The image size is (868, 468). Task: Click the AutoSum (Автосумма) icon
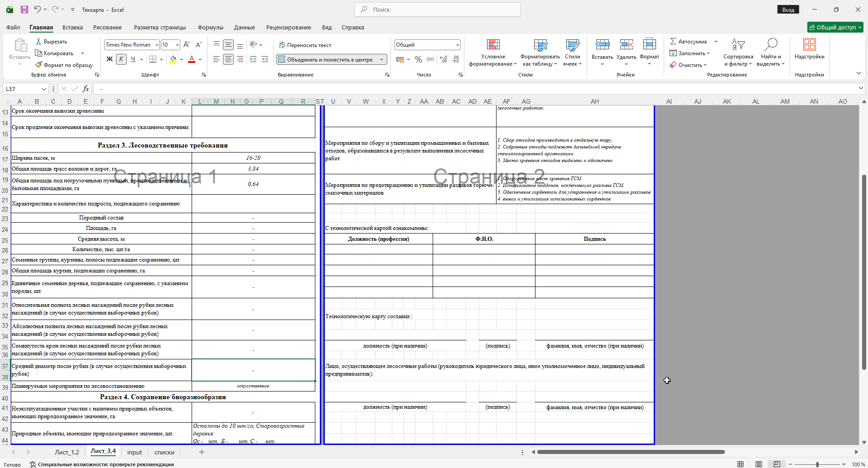(673, 41)
